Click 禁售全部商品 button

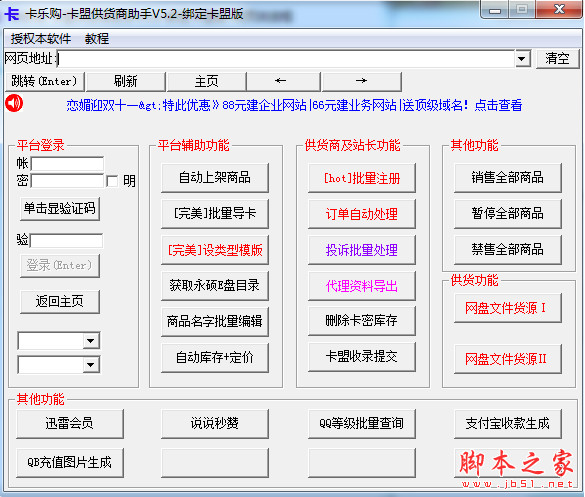tap(507, 250)
